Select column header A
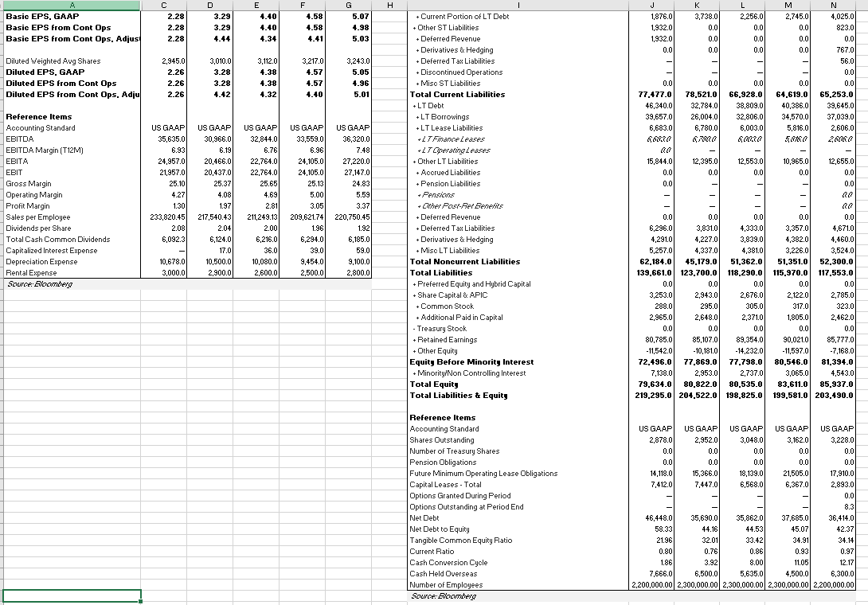 (x=70, y=6)
